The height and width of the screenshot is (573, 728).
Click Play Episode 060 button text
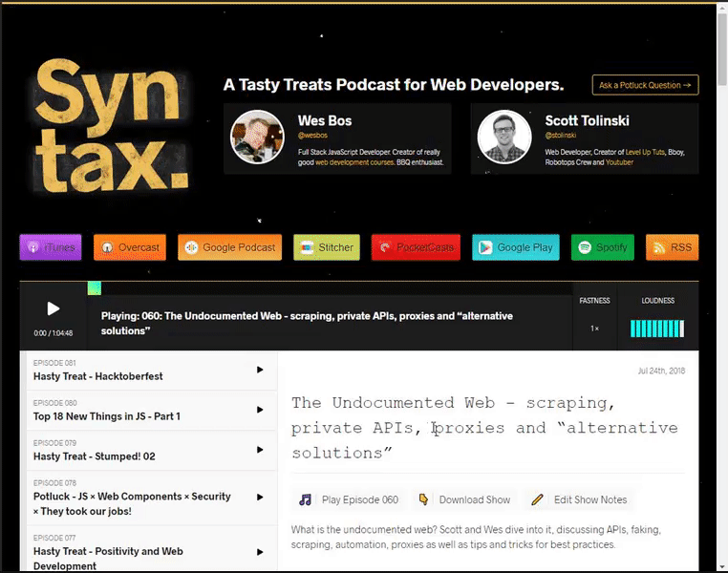pos(360,499)
